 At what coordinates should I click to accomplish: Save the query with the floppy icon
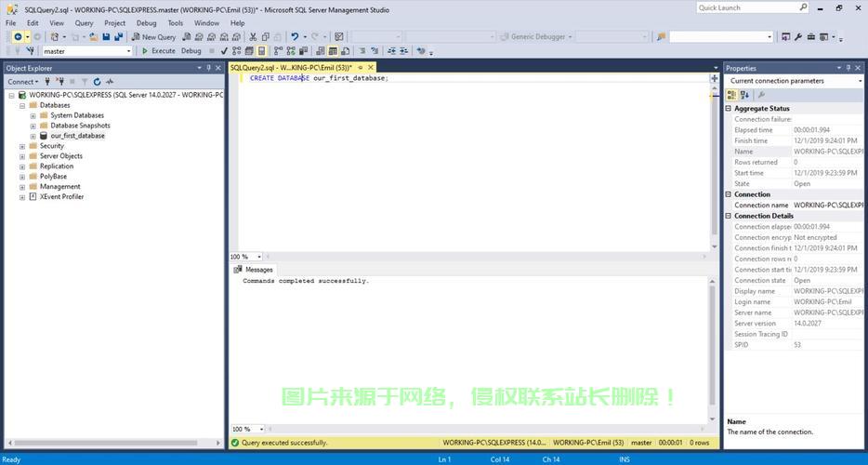pos(106,36)
